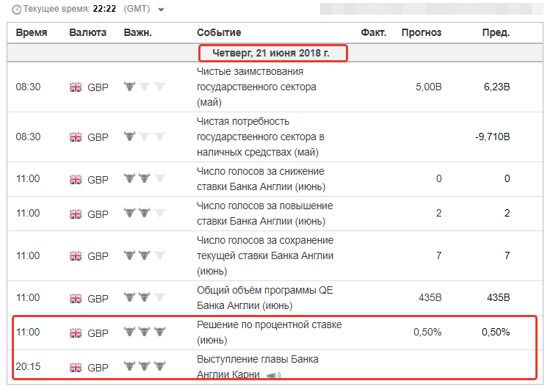Open event Чистые заимствования государственного сектора
Screen dimensions: 553x392
256,87
